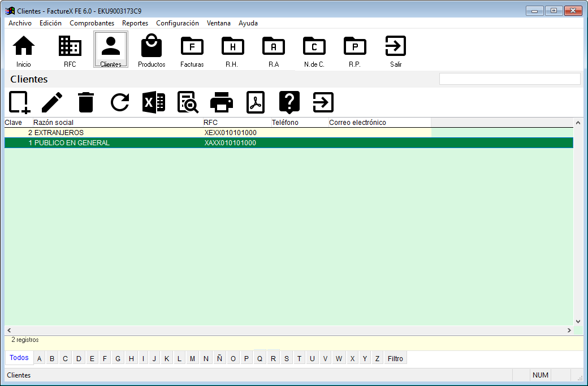Filter clients by letter E
The height and width of the screenshot is (386, 588).
92,359
